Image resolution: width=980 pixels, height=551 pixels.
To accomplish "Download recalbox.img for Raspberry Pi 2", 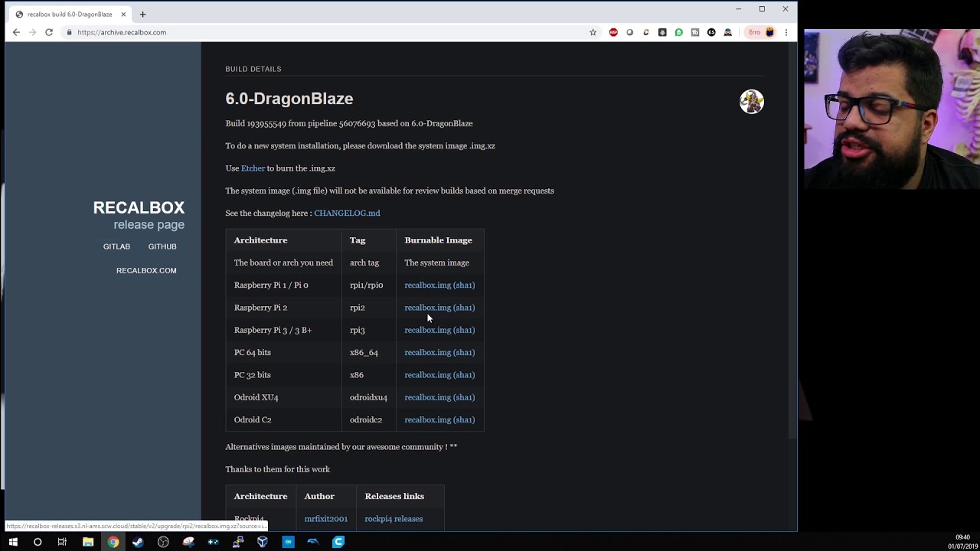I will click(x=428, y=308).
